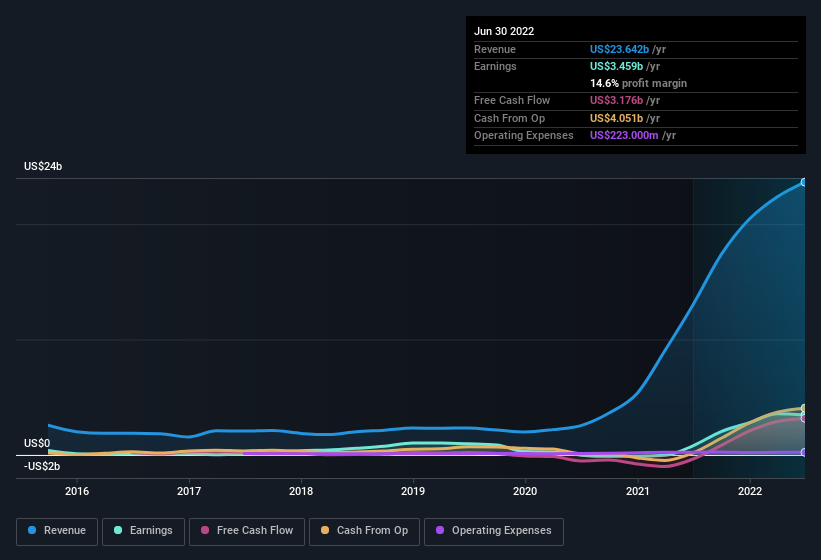Click the tooltip Revenue row label

point(495,49)
